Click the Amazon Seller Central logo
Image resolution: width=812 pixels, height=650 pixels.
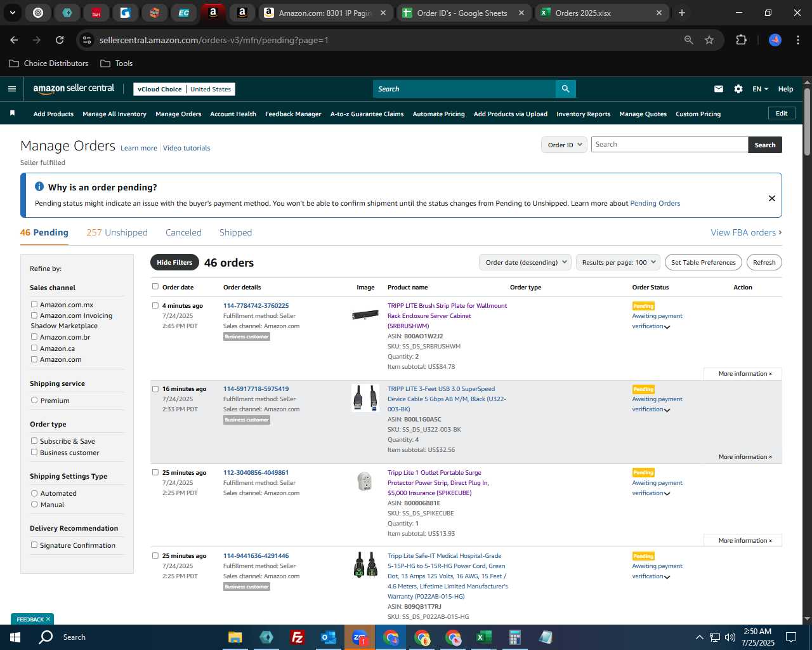(x=74, y=89)
